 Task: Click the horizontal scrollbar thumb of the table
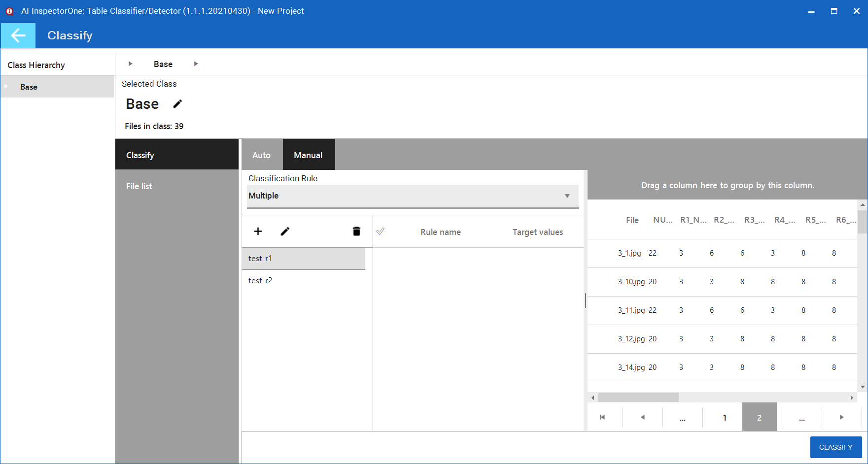(638, 398)
